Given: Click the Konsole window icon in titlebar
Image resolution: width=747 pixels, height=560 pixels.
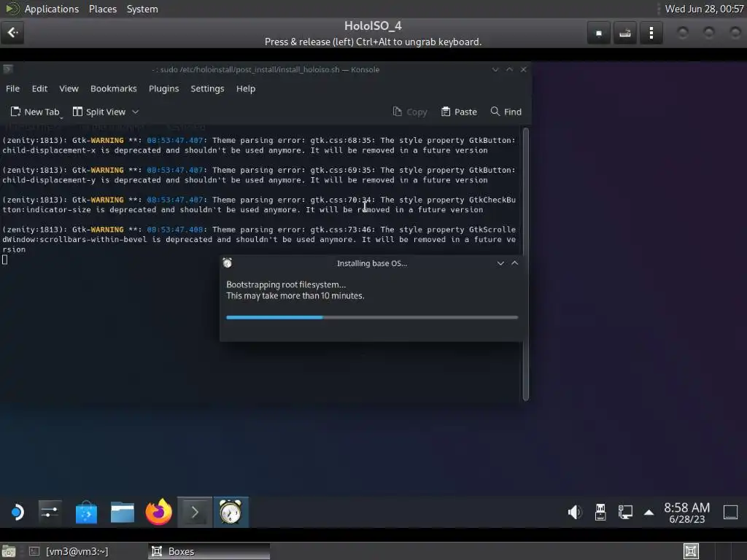Looking at the screenshot, I should 7,69.
